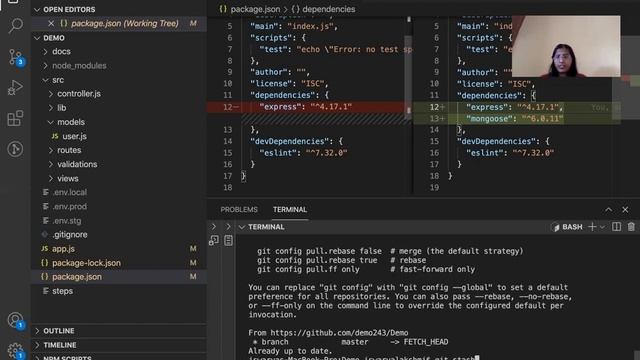Expand the controller.js folder
The image size is (640, 360).
coord(79,93)
